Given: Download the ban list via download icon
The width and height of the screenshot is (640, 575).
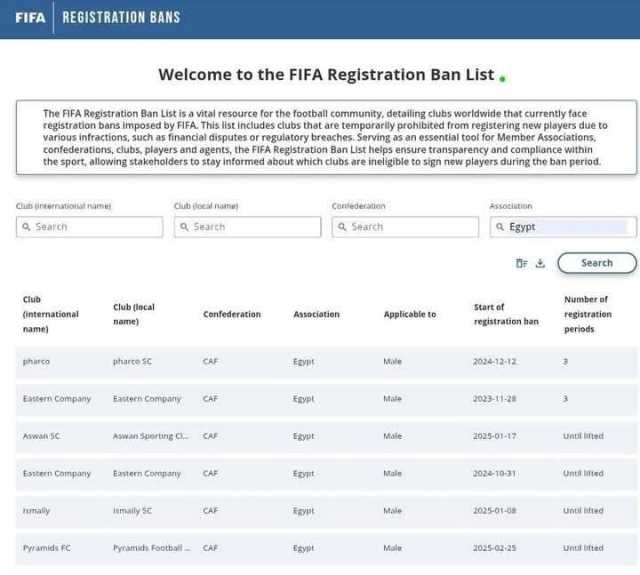Looking at the screenshot, I should [540, 263].
